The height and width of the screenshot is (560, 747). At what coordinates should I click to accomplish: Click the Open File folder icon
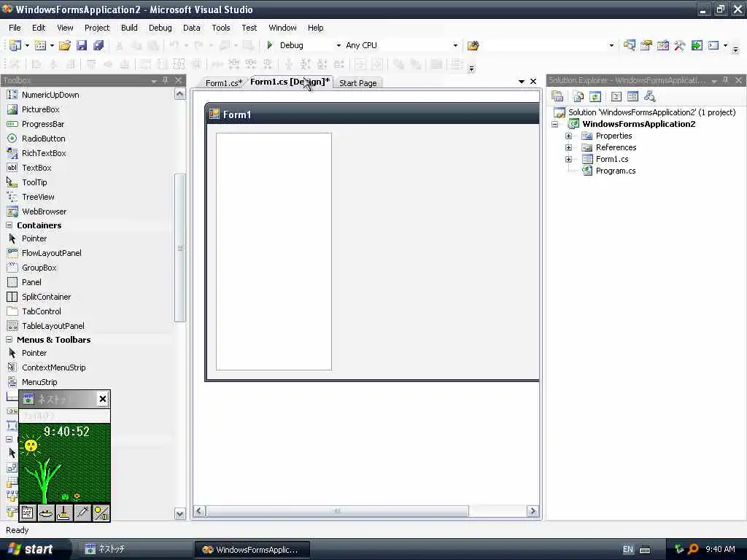[65, 45]
